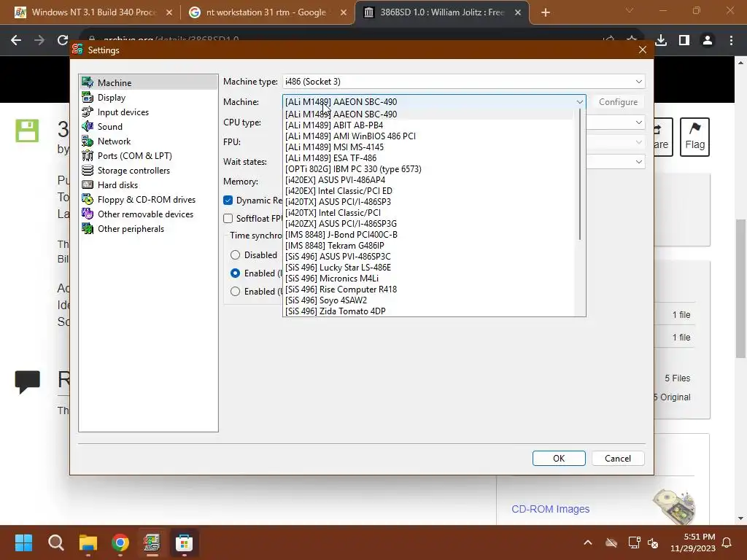The height and width of the screenshot is (560, 747).
Task: Open the CPU type dropdown arrow
Action: tap(638, 122)
